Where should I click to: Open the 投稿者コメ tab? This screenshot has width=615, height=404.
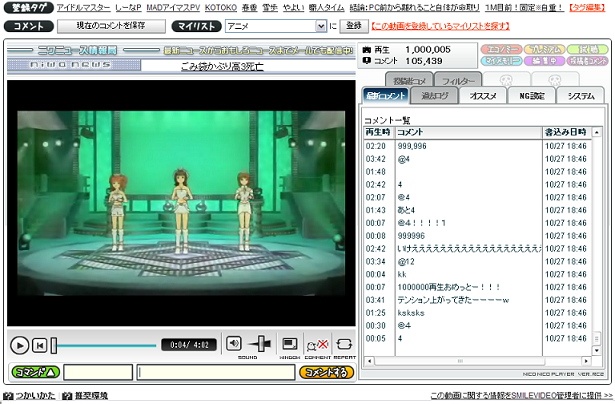pos(409,80)
